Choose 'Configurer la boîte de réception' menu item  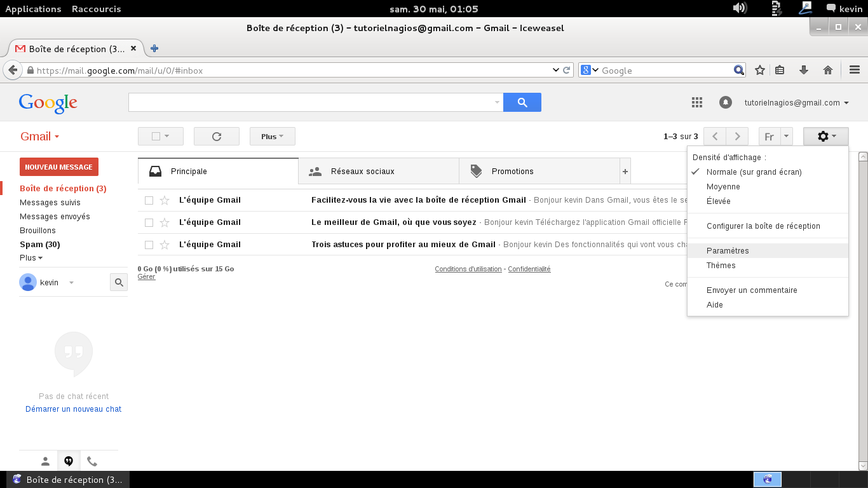pos(768,226)
